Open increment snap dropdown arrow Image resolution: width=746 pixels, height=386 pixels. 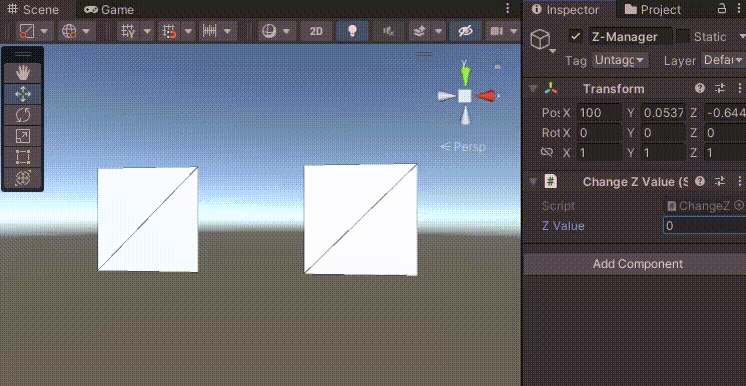pyautogui.click(x=227, y=31)
